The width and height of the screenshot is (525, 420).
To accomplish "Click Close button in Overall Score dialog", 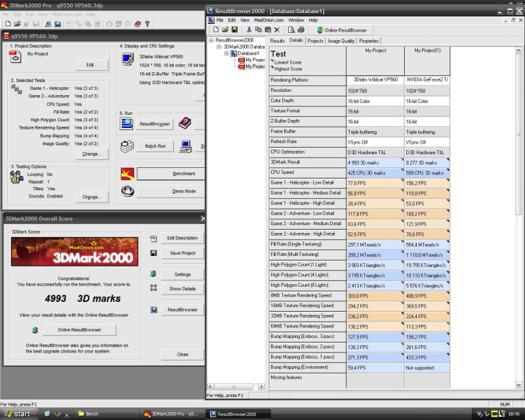I will [182, 354].
